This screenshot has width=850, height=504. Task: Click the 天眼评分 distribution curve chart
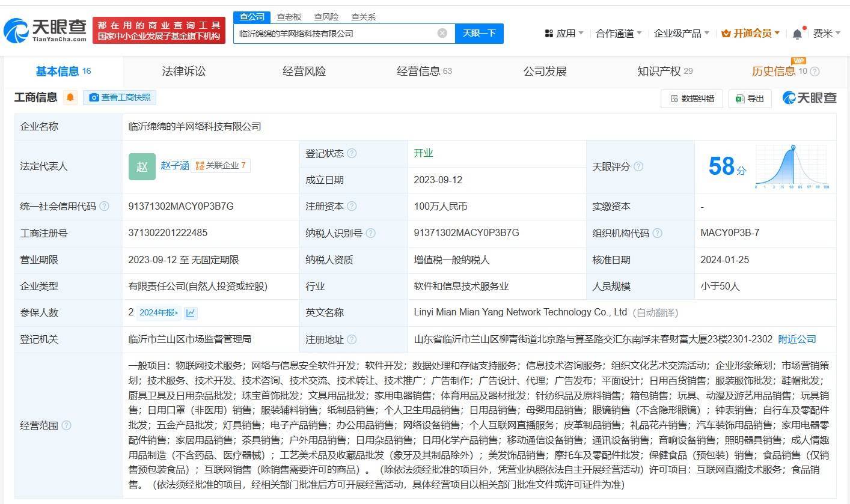[792, 166]
